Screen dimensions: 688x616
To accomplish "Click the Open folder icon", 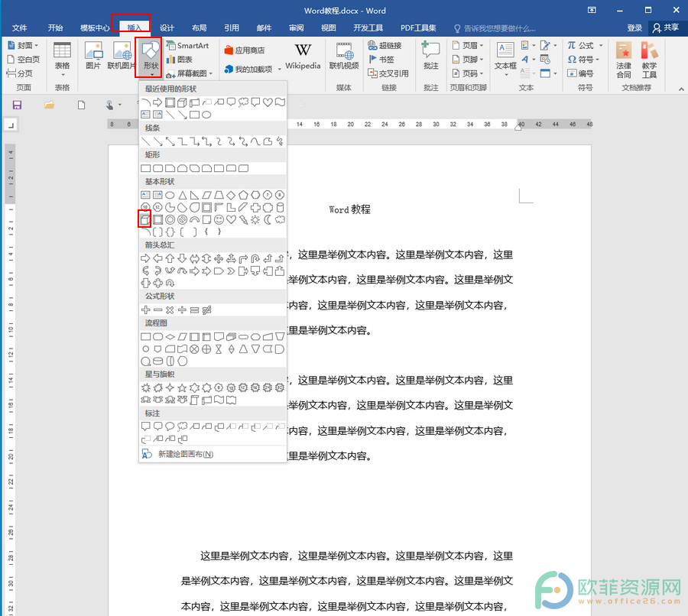I will pyautogui.click(x=49, y=105).
